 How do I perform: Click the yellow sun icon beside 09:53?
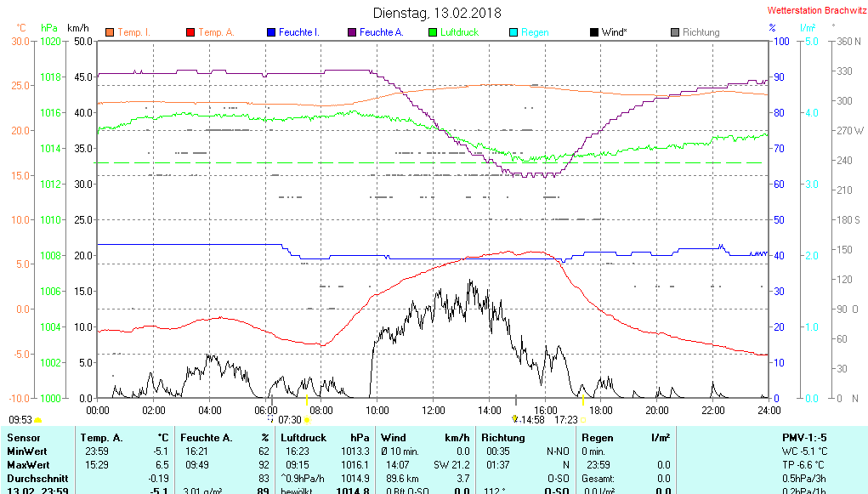coord(38,420)
